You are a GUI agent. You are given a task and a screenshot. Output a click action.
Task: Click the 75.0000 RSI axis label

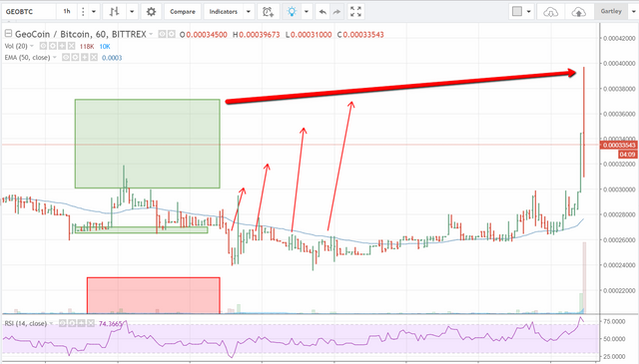[615, 322]
